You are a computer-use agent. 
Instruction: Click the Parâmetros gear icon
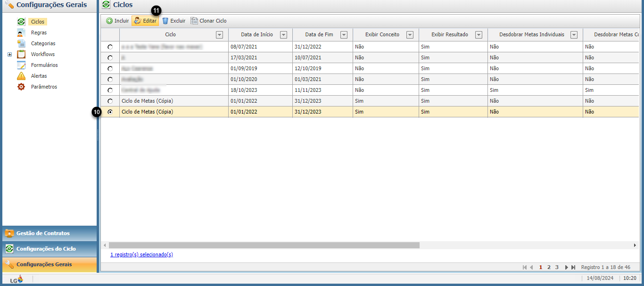[21, 87]
